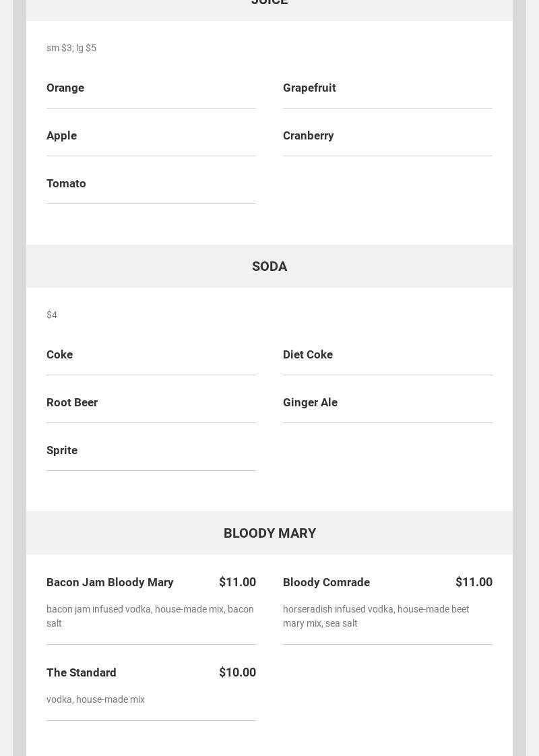Click the Tomato juice item
The image size is (539, 756).
tap(66, 183)
